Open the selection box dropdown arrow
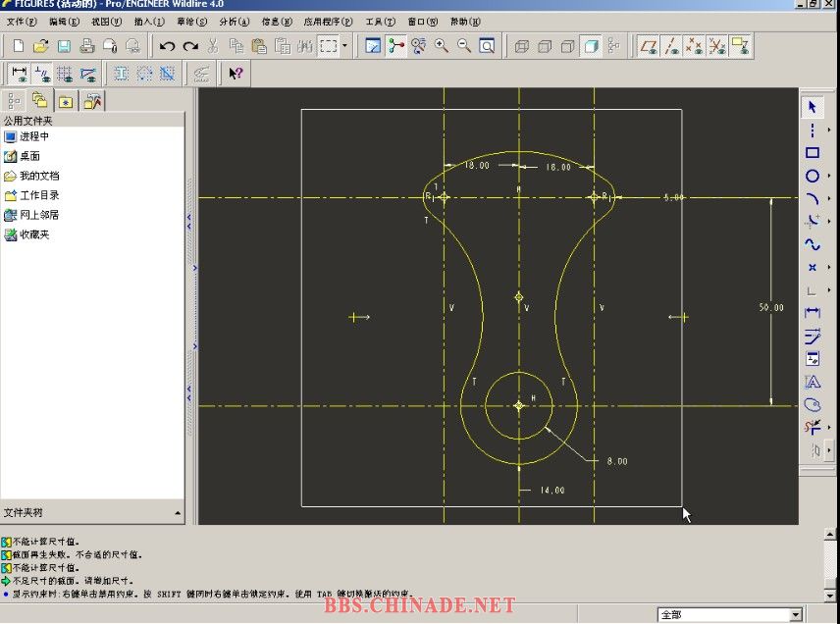Viewport: 840px width, 624px height. pos(344,46)
